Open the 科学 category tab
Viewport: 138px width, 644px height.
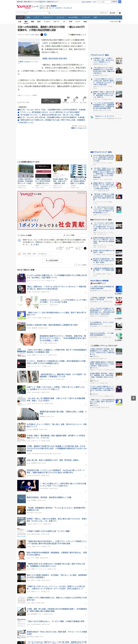(71, 21)
